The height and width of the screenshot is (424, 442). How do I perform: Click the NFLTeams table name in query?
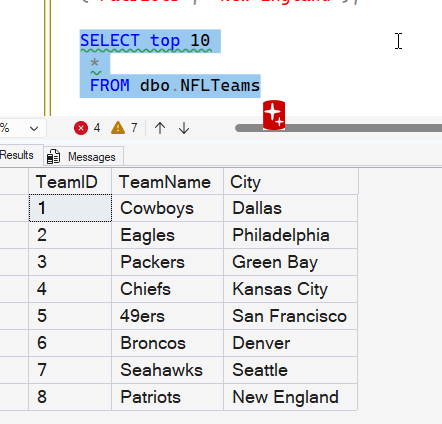(220, 86)
